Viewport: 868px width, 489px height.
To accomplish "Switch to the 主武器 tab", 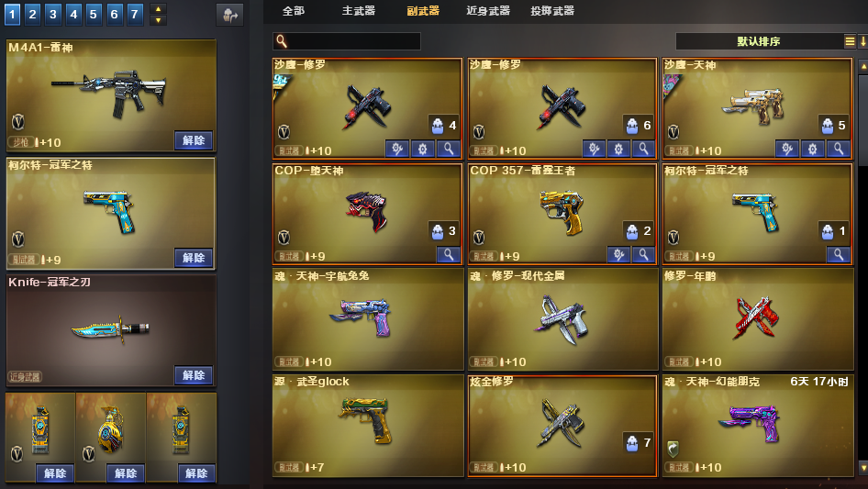I will (359, 11).
